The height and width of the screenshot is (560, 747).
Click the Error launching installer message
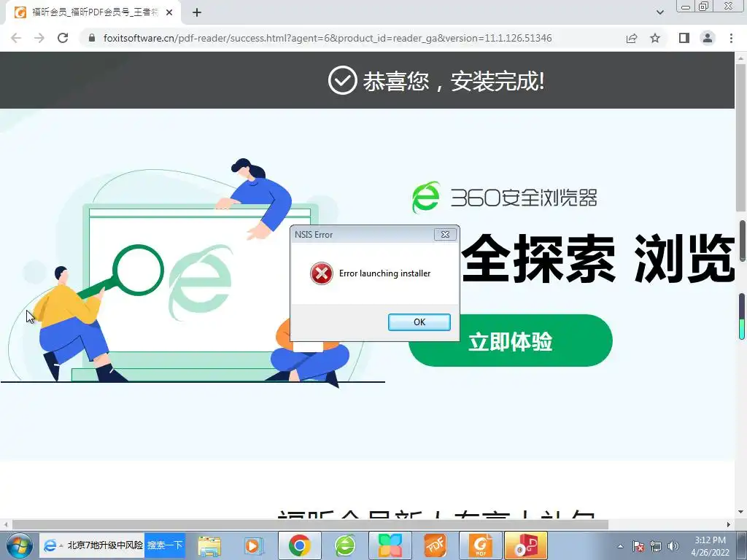coord(385,273)
